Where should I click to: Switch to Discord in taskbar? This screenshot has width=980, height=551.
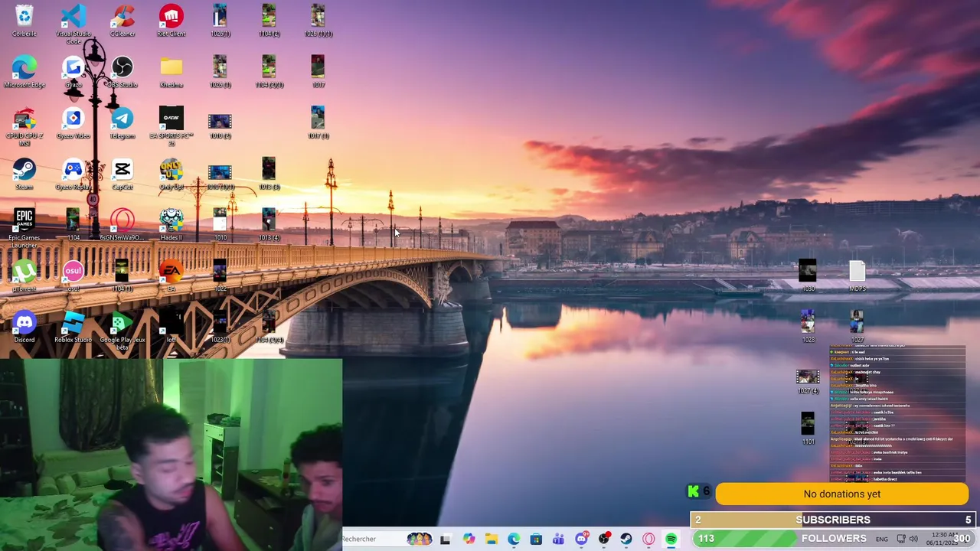[x=581, y=540]
